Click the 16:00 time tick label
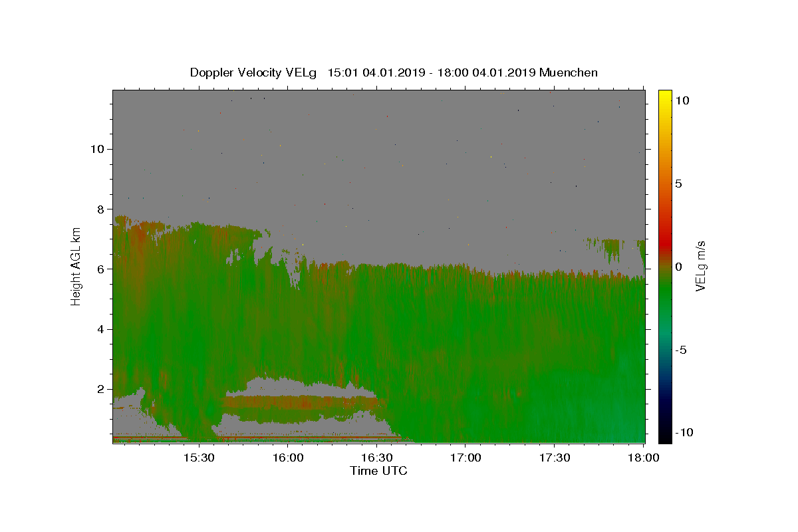 coord(287,458)
